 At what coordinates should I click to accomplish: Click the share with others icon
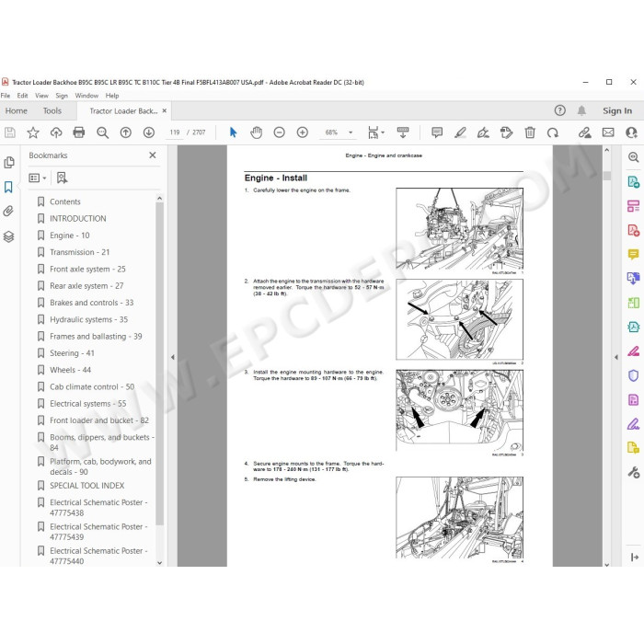click(x=631, y=132)
